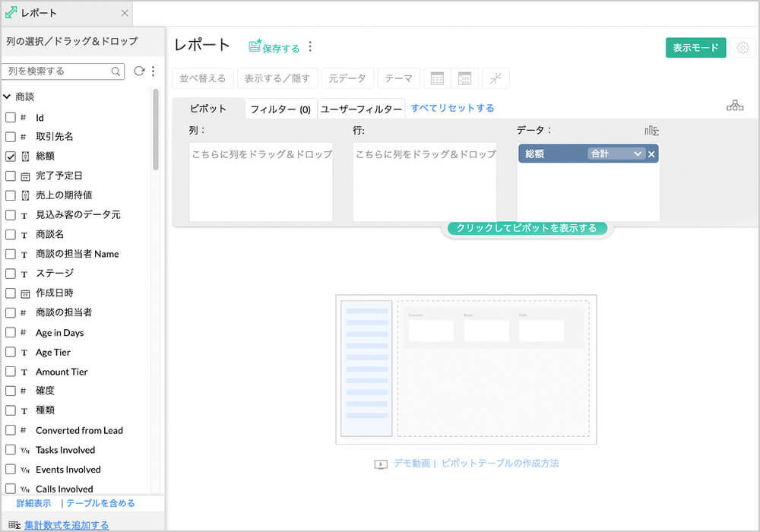Click the Y/N icon for Tasks Involved
760x532 pixels.
(25, 451)
